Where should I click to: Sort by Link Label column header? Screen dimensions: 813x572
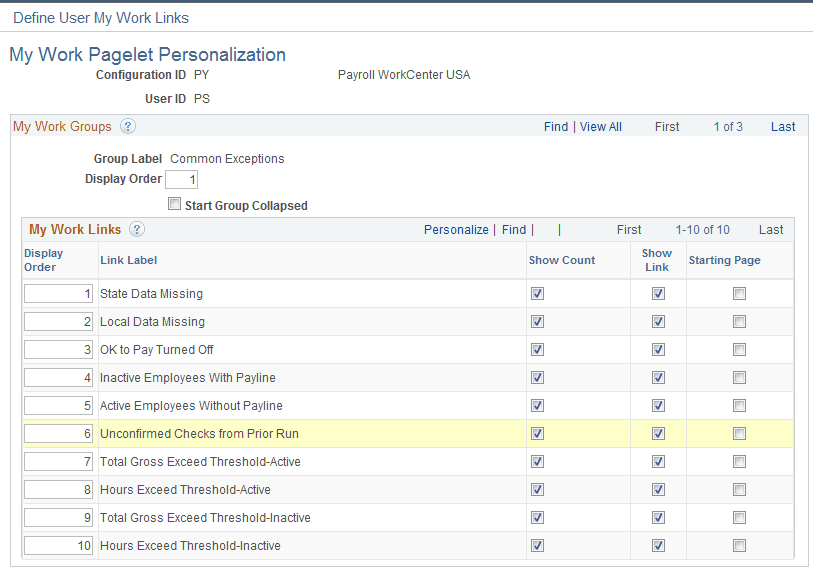(129, 260)
